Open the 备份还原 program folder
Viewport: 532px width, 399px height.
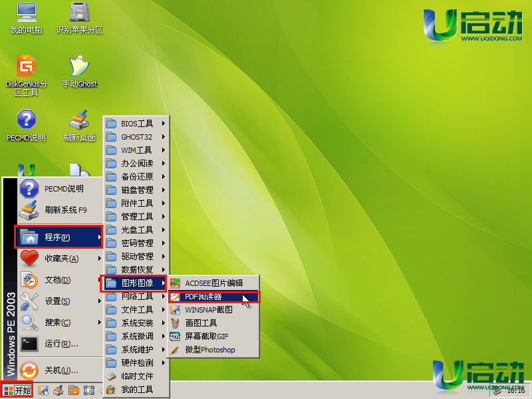coord(136,176)
